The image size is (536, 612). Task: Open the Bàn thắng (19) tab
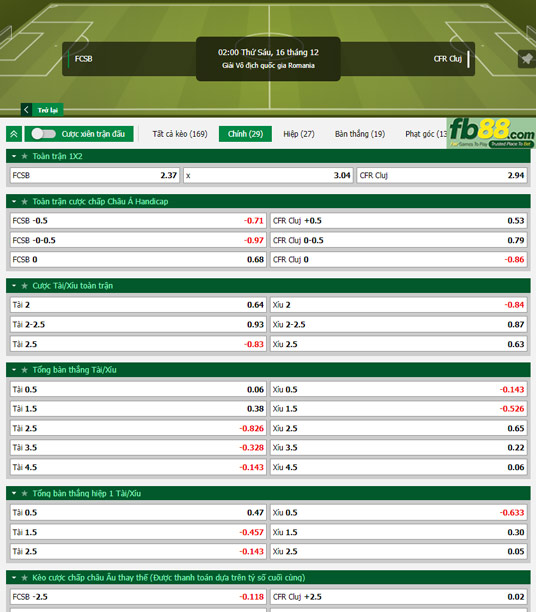360,134
